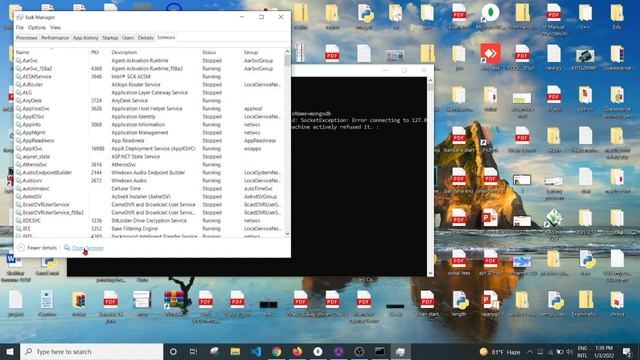
Task: Open Cortana from the taskbar
Action: coord(173,351)
